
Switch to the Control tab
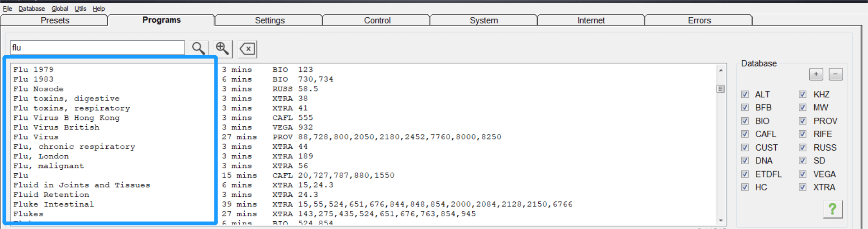pos(377,20)
